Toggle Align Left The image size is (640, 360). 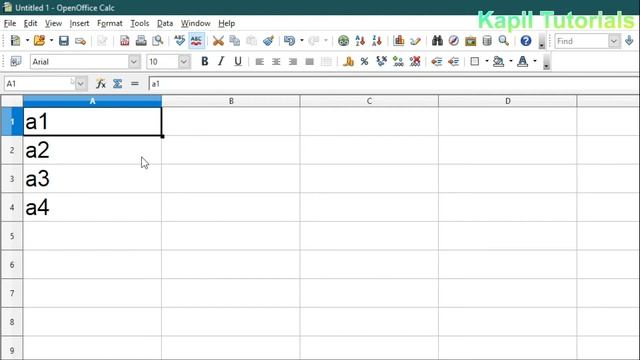(x=260, y=62)
